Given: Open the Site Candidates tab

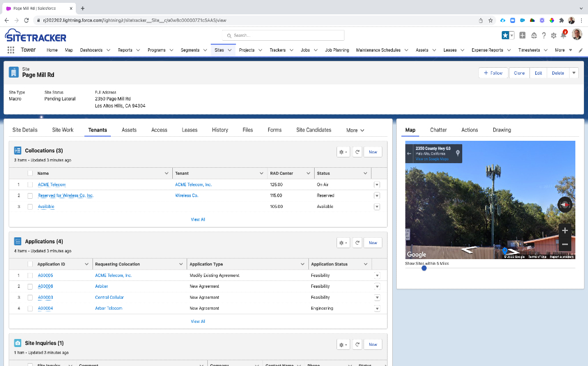Looking at the screenshot, I should (x=314, y=130).
